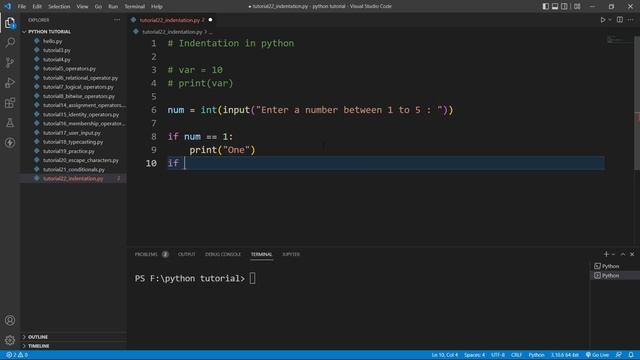The image size is (640, 360).
Task: Maximize the panel with chevron up
Action: click(623, 254)
